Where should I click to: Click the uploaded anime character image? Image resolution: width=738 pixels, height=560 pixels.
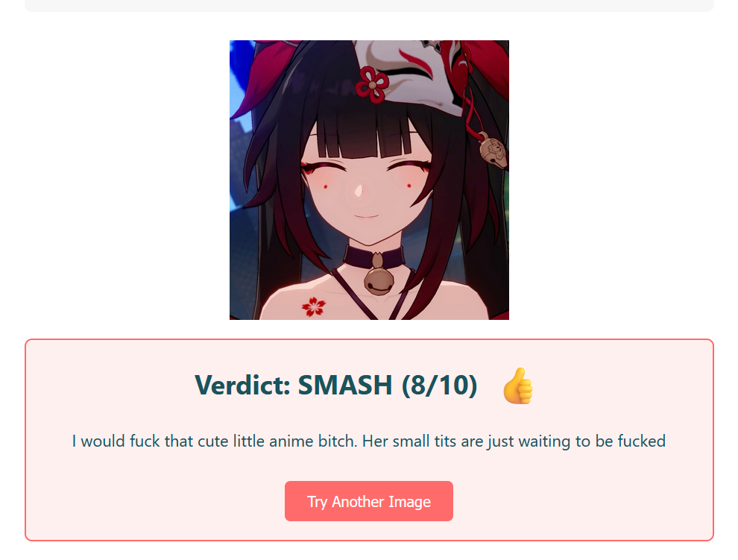click(x=369, y=180)
